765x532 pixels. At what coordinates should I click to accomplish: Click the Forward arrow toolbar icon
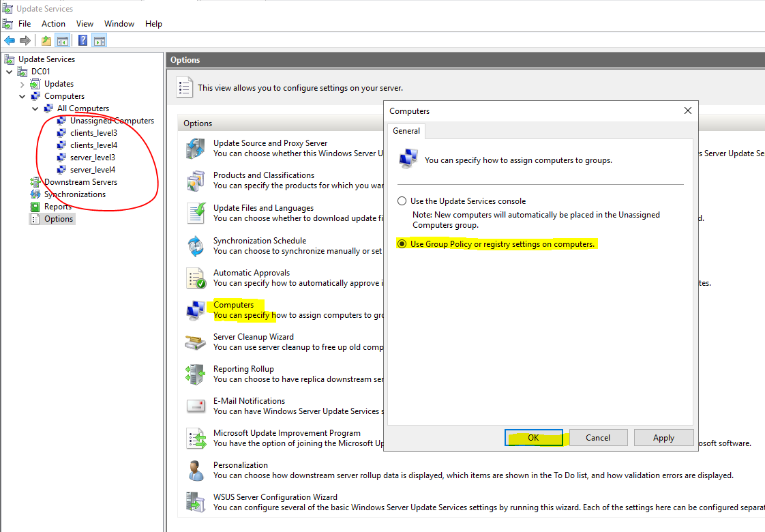coord(25,40)
